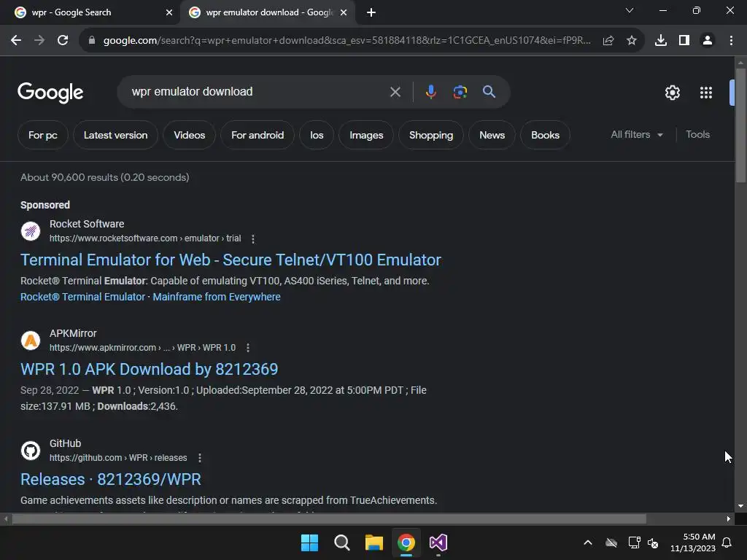This screenshot has height=560, width=747.
Task: Search by image with Google Lens
Action: [x=460, y=91]
